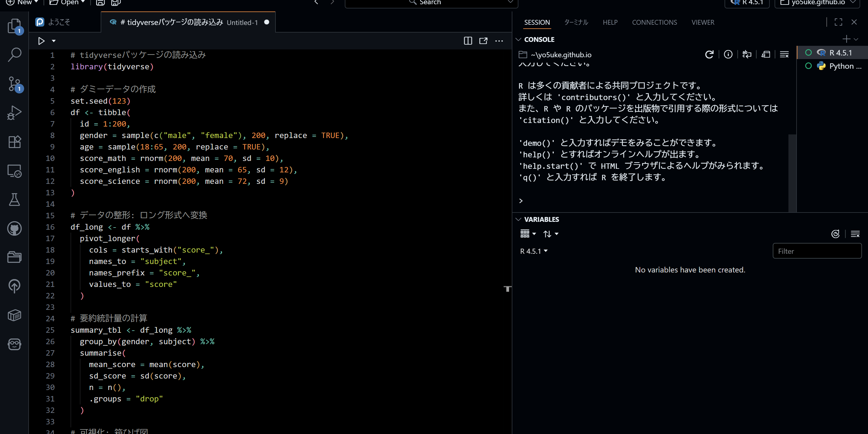Image resolution: width=868 pixels, height=434 pixels.
Task: Open the run options dropdown arrow
Action: [x=54, y=41]
